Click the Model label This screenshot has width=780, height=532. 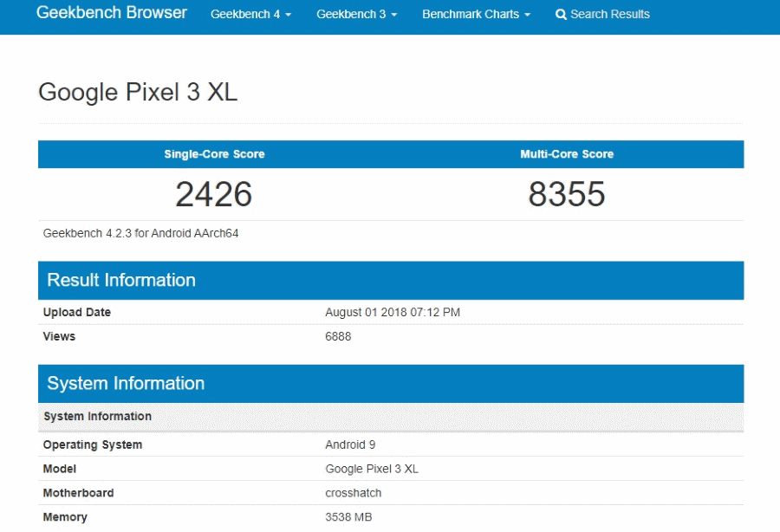click(x=60, y=469)
